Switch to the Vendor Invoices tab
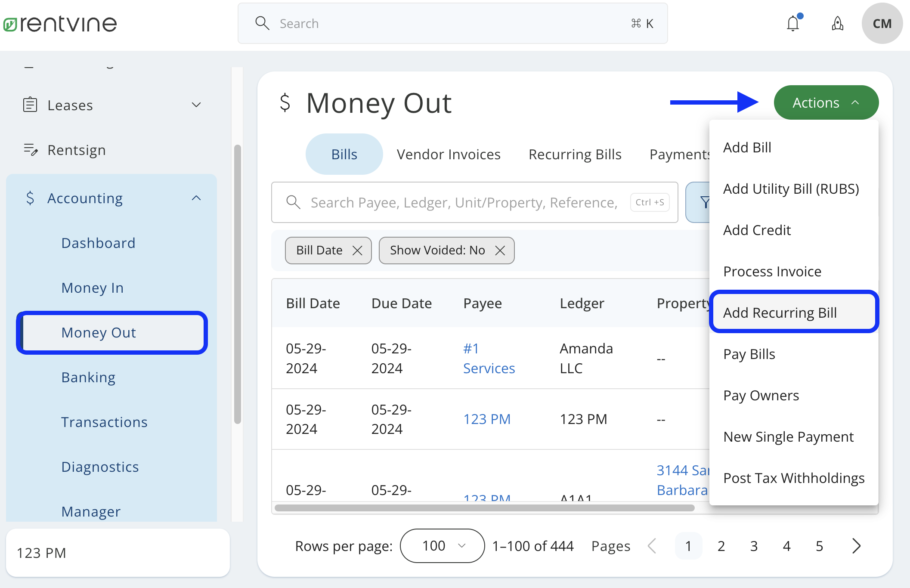The height and width of the screenshot is (588, 910). tap(449, 154)
